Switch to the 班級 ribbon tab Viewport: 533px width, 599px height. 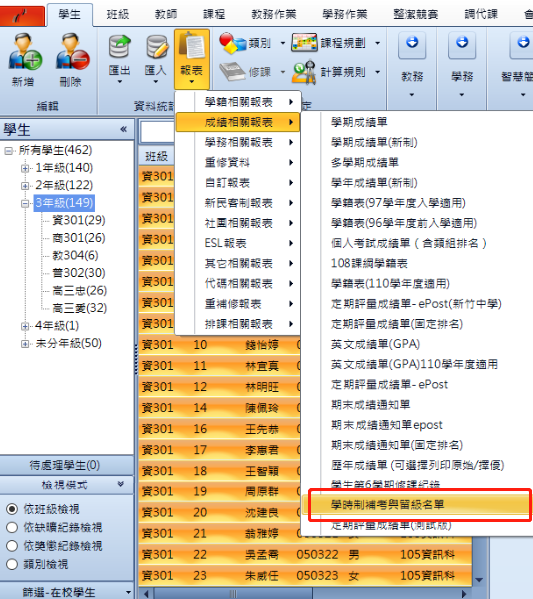118,15
